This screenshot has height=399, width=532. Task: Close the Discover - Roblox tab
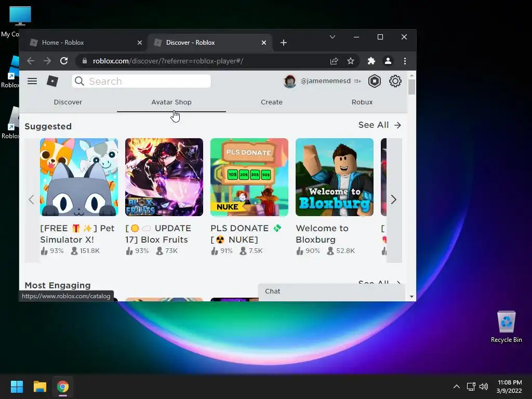coord(264,43)
